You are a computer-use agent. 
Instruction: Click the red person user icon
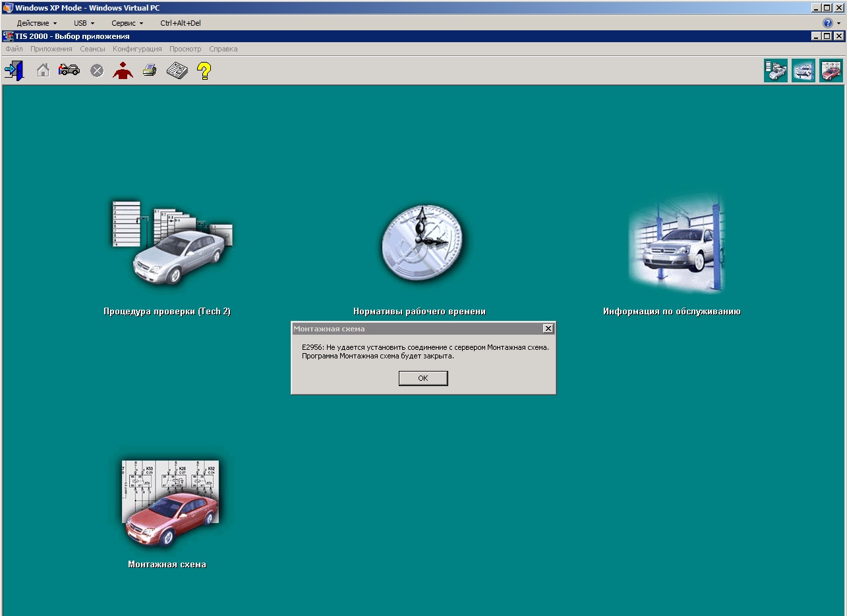click(123, 70)
